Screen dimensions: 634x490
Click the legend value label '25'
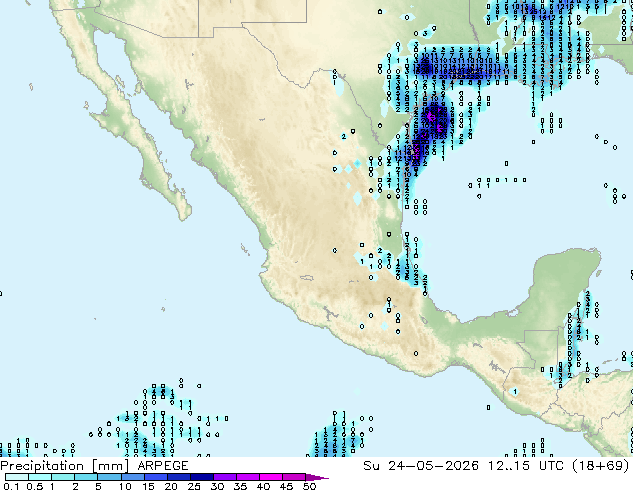pos(194,486)
